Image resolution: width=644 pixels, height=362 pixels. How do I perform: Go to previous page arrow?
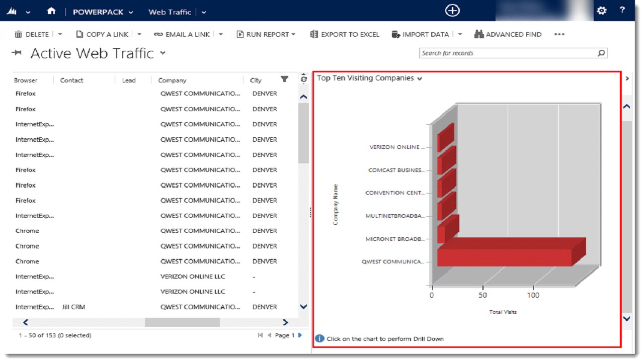click(x=269, y=335)
